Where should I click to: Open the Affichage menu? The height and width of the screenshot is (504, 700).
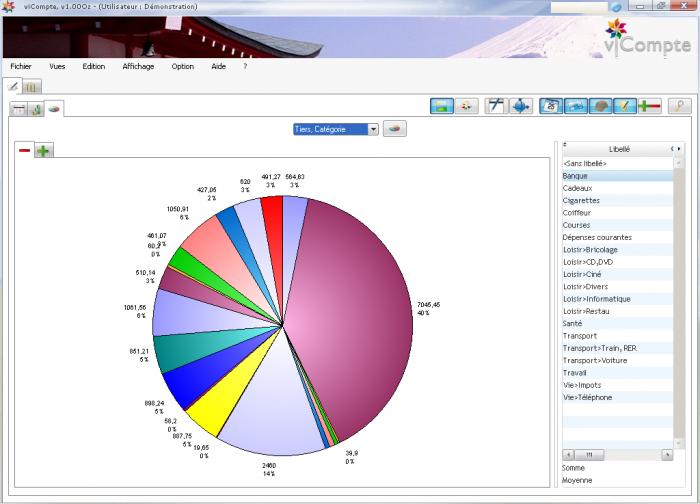(x=138, y=66)
